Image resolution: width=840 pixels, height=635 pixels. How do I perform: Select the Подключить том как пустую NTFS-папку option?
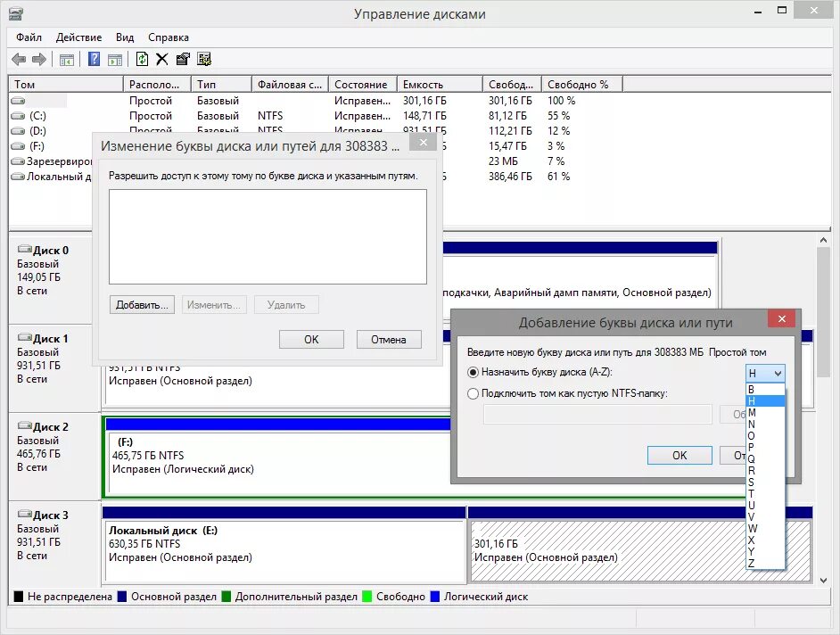(x=473, y=394)
